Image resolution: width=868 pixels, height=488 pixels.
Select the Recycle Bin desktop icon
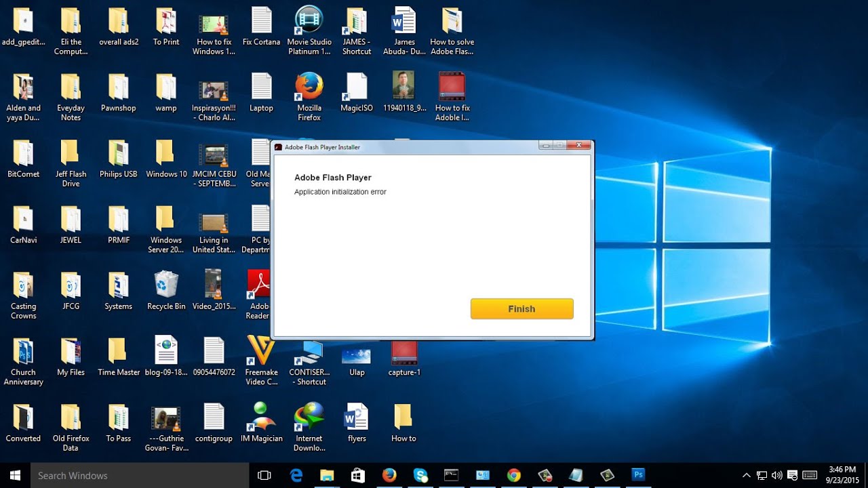[166, 291]
